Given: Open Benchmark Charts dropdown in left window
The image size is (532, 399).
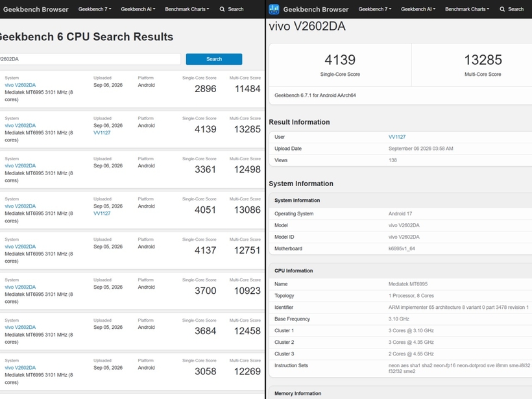Looking at the screenshot, I should (187, 9).
